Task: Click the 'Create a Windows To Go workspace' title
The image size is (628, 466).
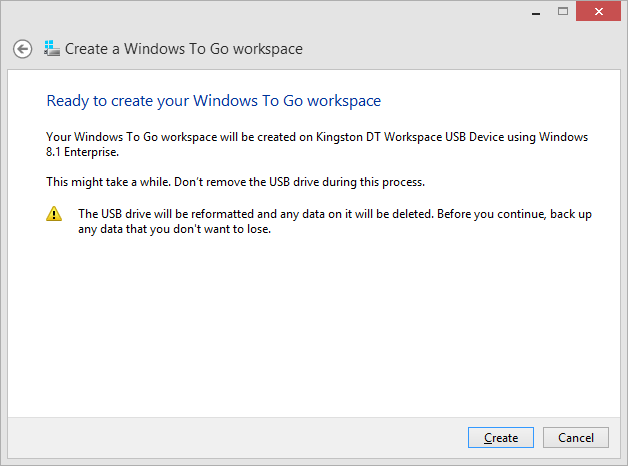Action: click(183, 49)
